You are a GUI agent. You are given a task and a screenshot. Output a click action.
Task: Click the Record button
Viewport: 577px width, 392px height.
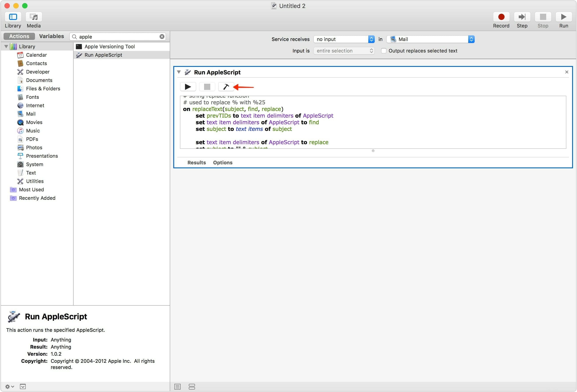[x=501, y=17]
